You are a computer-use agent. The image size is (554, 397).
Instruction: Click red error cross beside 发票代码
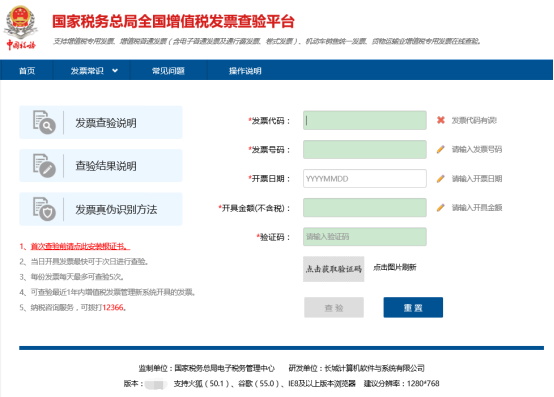(x=441, y=120)
